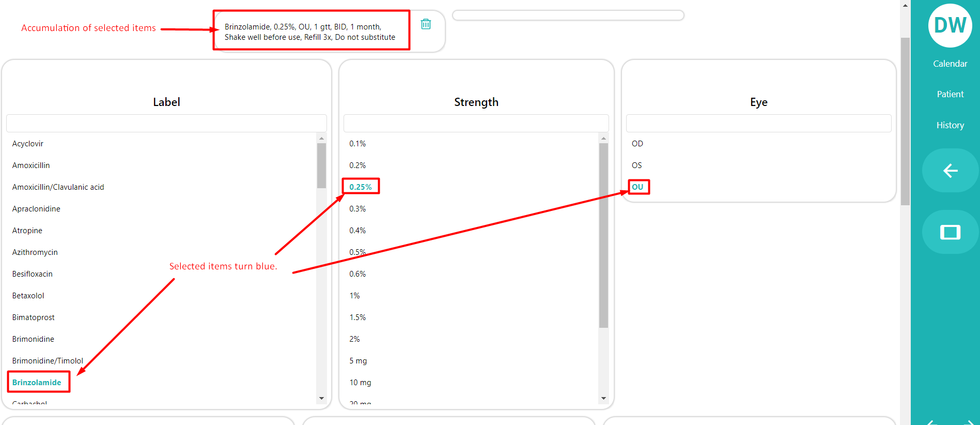Deselect OU eye option
The width and height of the screenshot is (980, 425).
click(638, 187)
